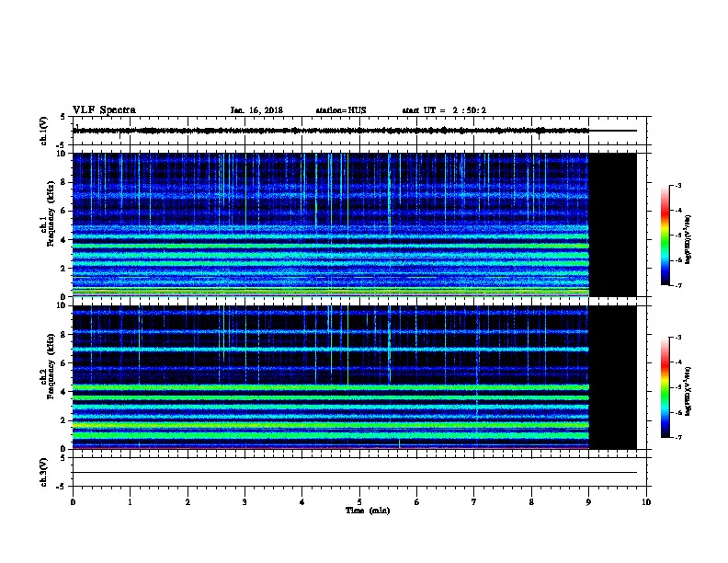Click the ch.2 'Frequency (kHz)' axis label
The image size is (728, 563).
(x=51, y=365)
